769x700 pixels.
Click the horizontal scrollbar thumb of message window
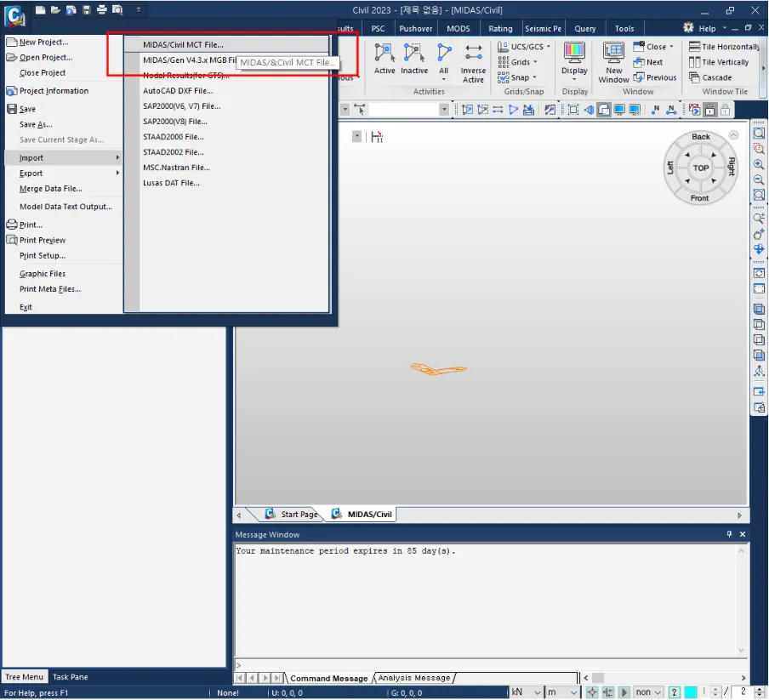[x=598, y=678]
